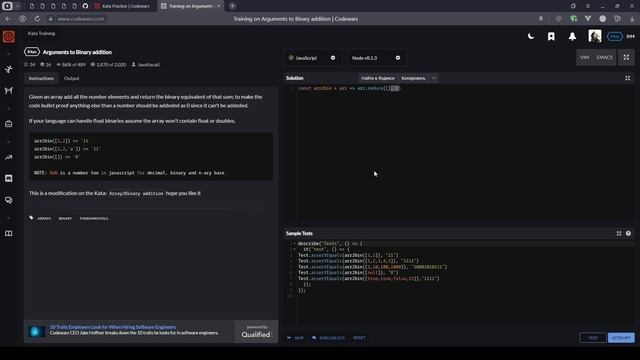Open browser downloads icon
This screenshot has height=360, width=640.
pos(632,19)
